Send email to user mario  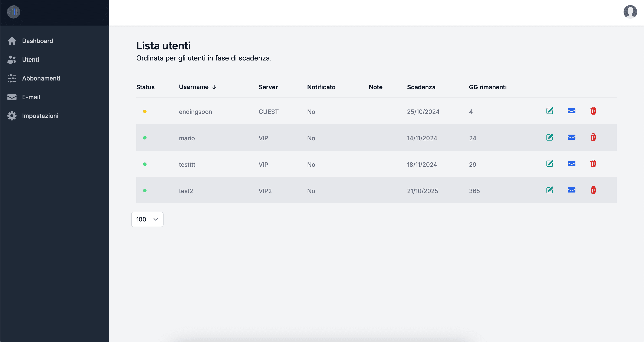tap(571, 137)
